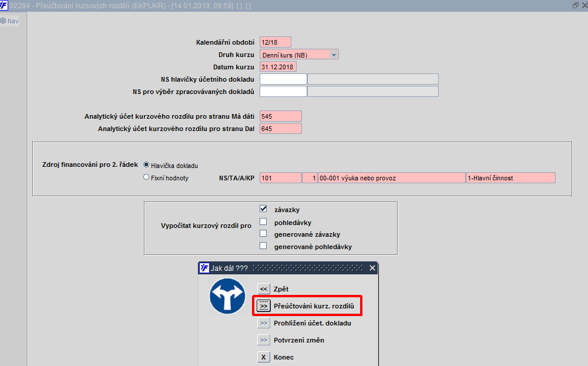Screen dimensions: 588x366
Task: Click NS hlavičky účetního dokladu input
Action: click(x=283, y=79)
